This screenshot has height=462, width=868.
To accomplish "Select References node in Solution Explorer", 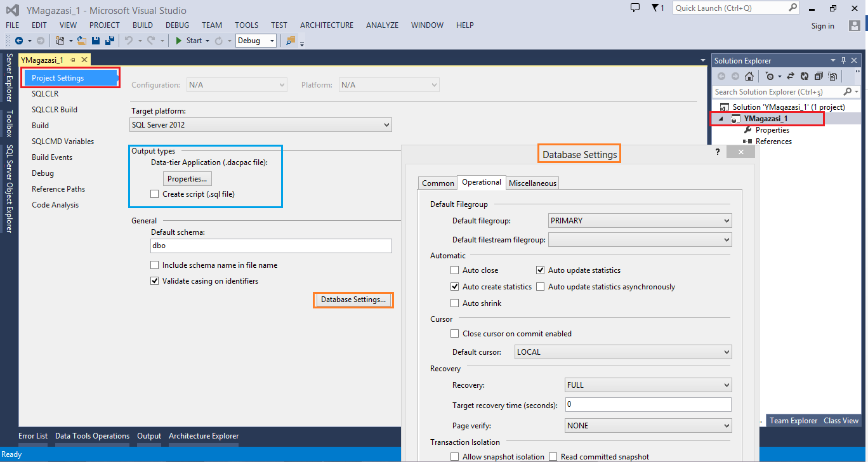I will (x=773, y=142).
